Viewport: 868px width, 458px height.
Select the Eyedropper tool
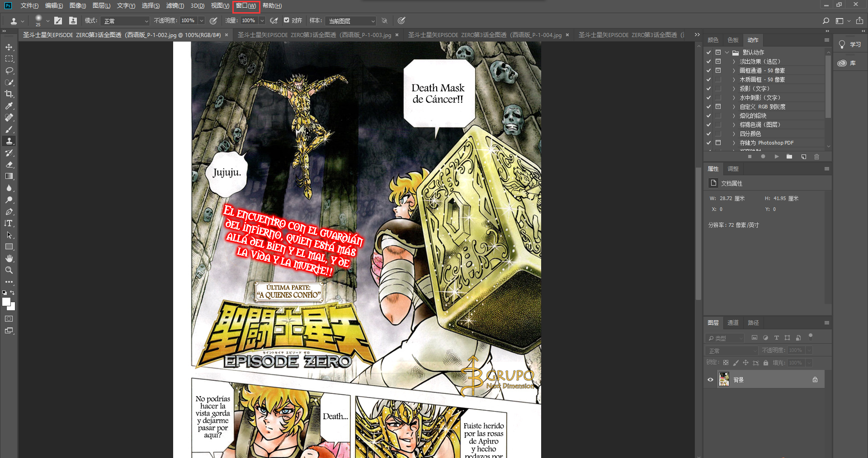click(x=9, y=106)
